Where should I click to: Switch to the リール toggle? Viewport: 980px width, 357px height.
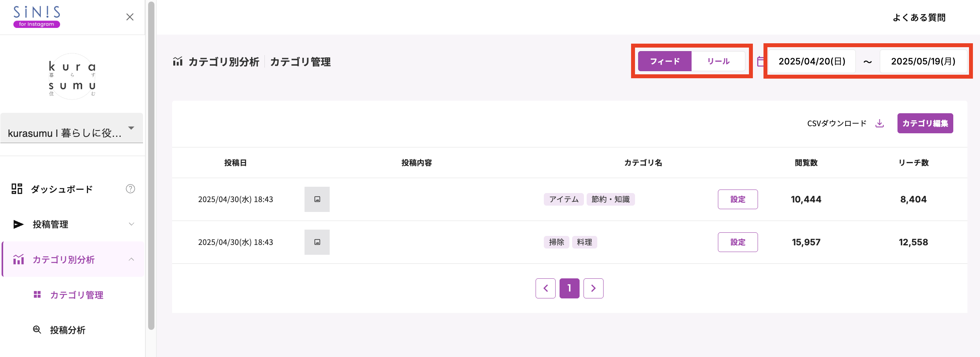[x=718, y=61]
